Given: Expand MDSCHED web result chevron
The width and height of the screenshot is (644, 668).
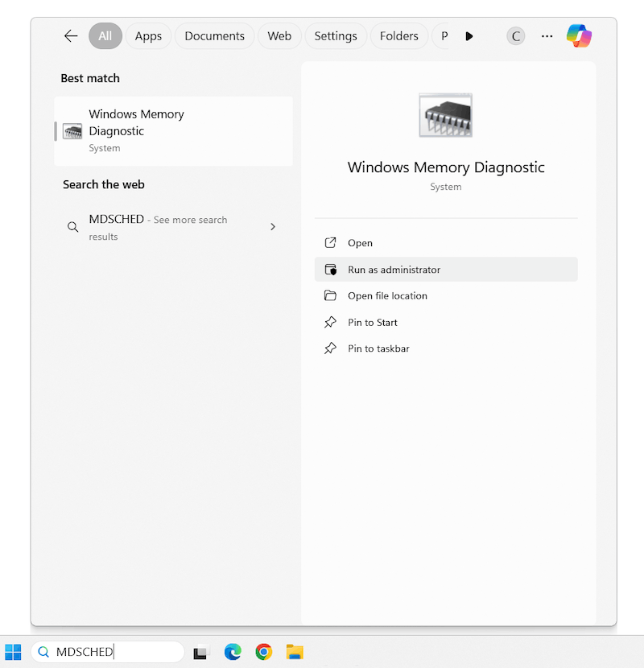Looking at the screenshot, I should click(273, 227).
